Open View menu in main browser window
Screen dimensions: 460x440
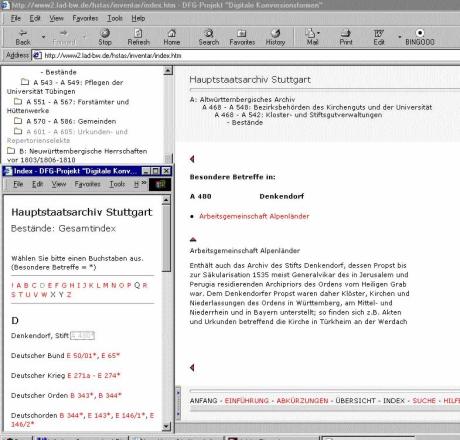click(56, 18)
